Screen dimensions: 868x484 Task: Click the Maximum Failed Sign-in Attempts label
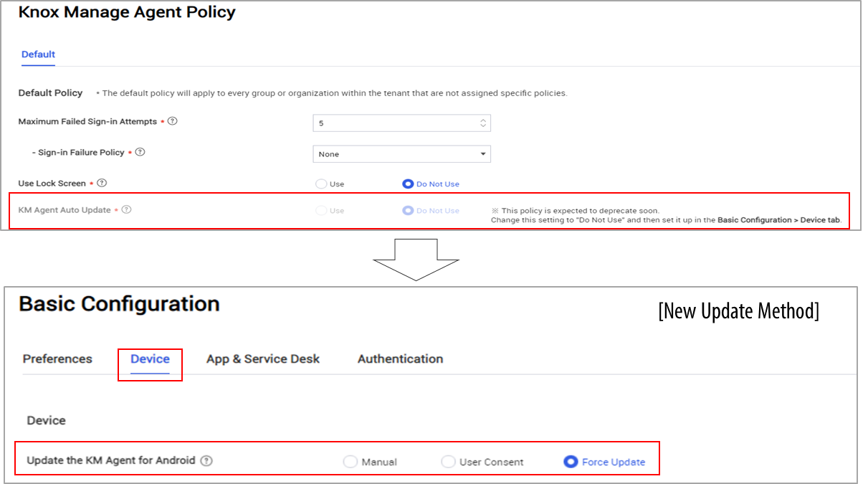[x=87, y=121]
